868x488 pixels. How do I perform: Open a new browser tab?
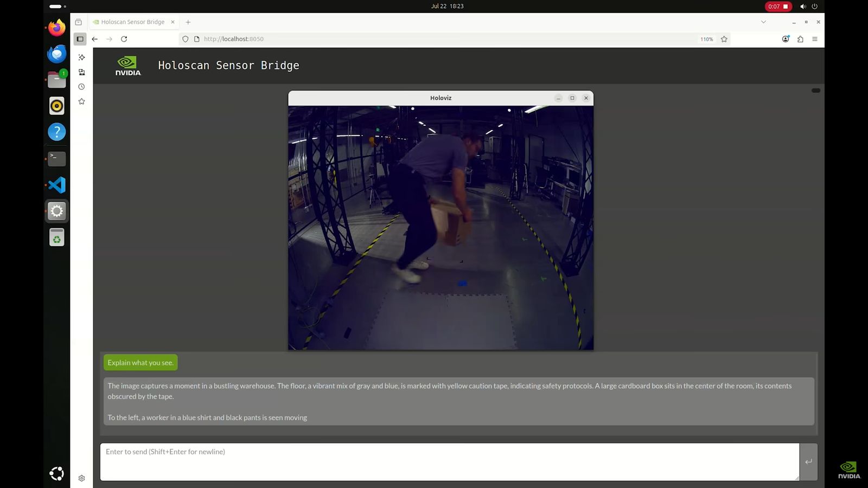tap(188, 22)
